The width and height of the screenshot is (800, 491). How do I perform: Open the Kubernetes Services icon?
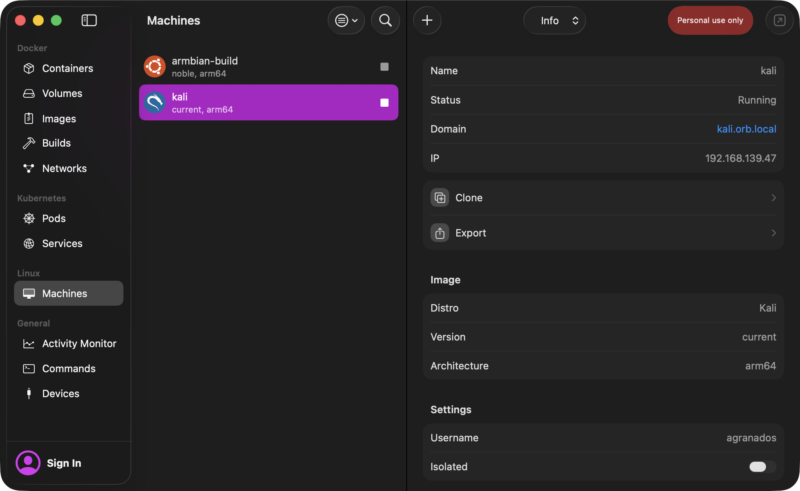click(29, 243)
